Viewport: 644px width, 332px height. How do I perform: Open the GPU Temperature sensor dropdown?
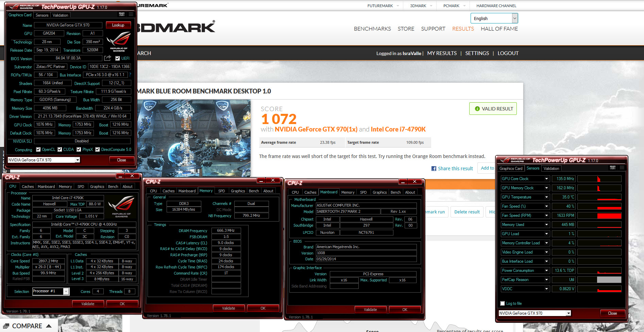pyautogui.click(x=547, y=197)
